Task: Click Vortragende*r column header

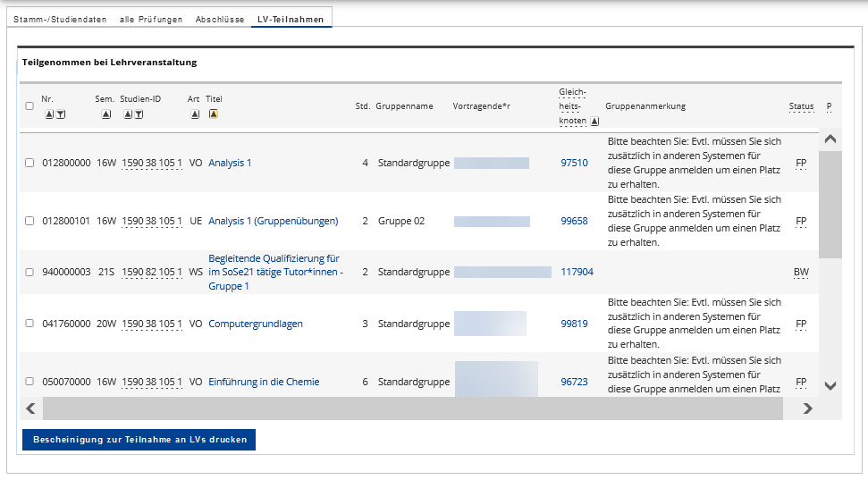Action: click(481, 105)
